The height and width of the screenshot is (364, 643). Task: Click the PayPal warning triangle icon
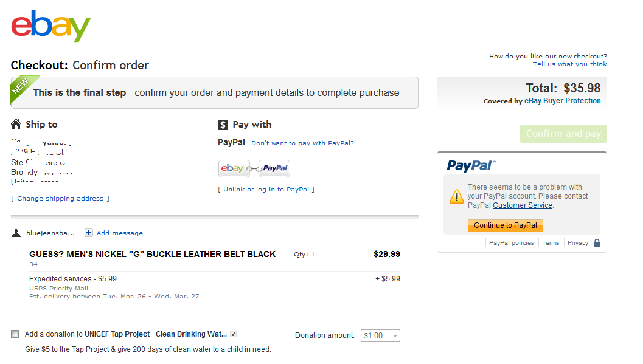[x=456, y=196]
